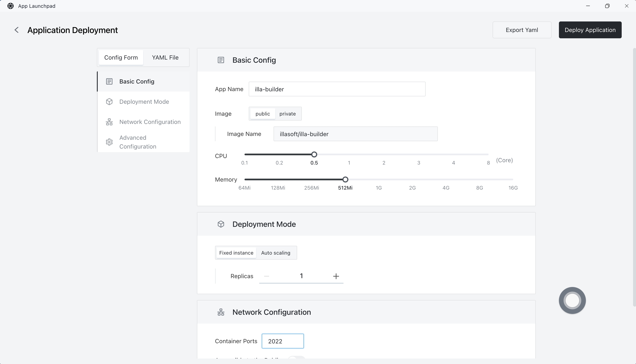Click the Deployment Mode cube icon in sidebar
The image size is (636, 364).
click(109, 102)
